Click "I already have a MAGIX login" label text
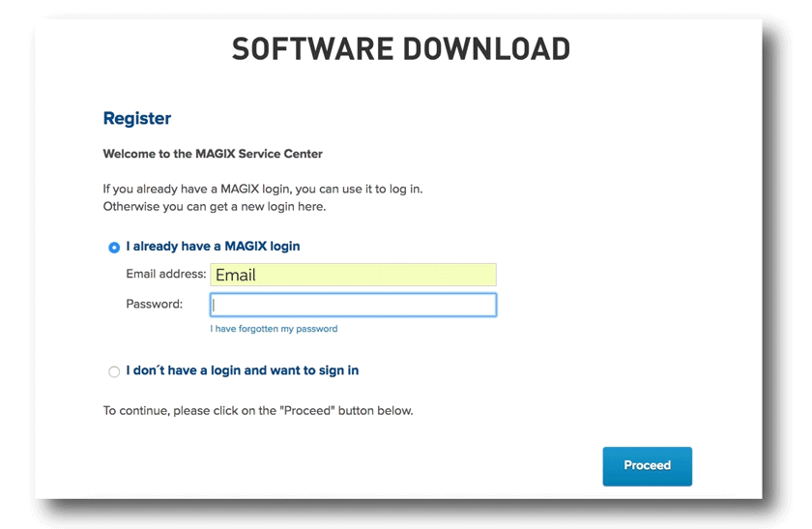The height and width of the screenshot is (529, 812). click(x=213, y=246)
